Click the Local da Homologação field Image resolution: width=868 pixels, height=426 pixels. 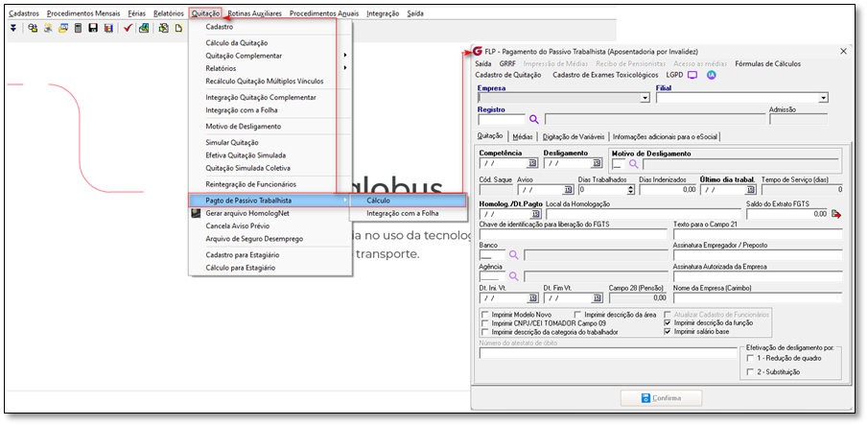pos(643,214)
